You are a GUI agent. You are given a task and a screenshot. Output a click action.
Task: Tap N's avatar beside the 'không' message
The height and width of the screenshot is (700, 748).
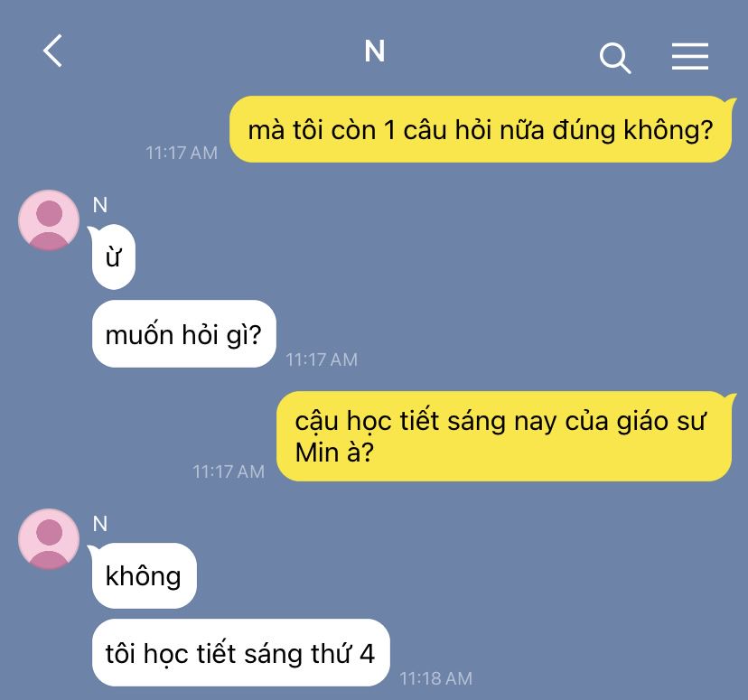(49, 539)
